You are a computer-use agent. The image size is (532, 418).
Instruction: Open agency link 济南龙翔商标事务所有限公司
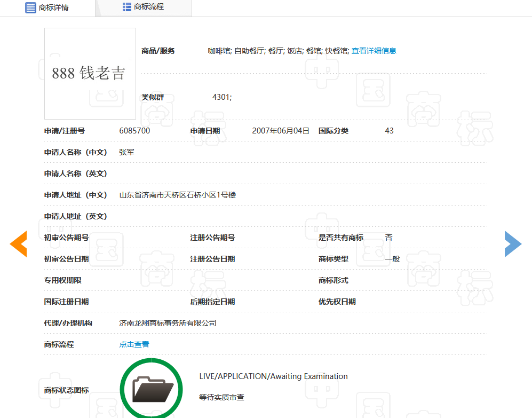point(168,322)
